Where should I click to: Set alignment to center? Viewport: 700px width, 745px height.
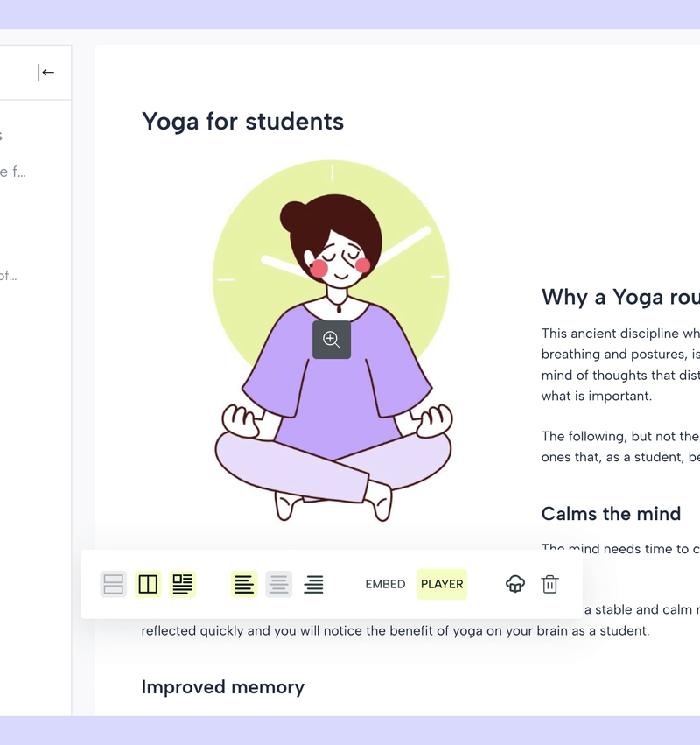(x=279, y=584)
